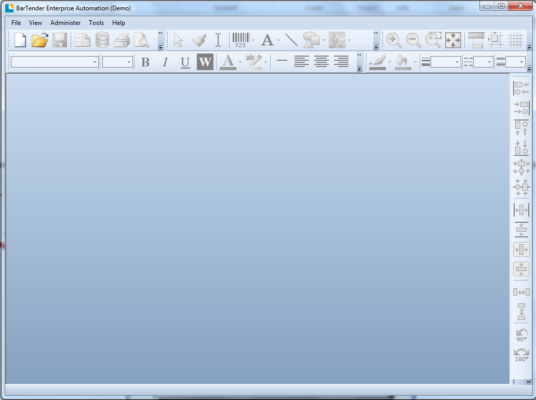Zoom out with the minus magnifier

[414, 40]
